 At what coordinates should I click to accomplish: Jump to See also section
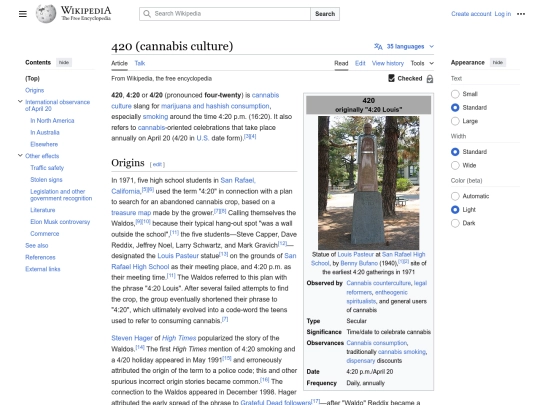pos(37,246)
